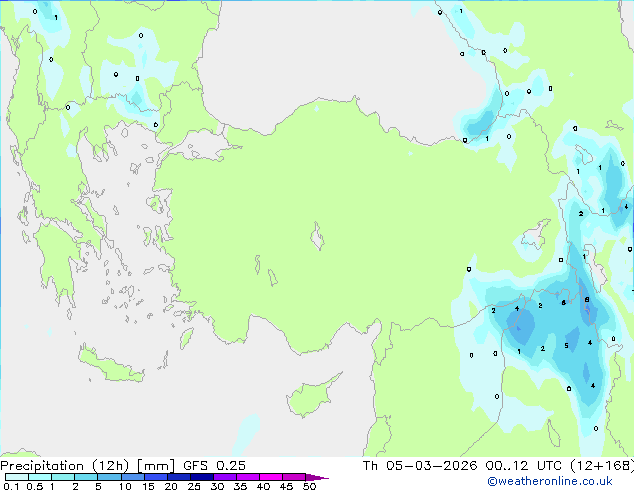
Task: Click the '0.1' legend scale value
Action: coord(11,486)
